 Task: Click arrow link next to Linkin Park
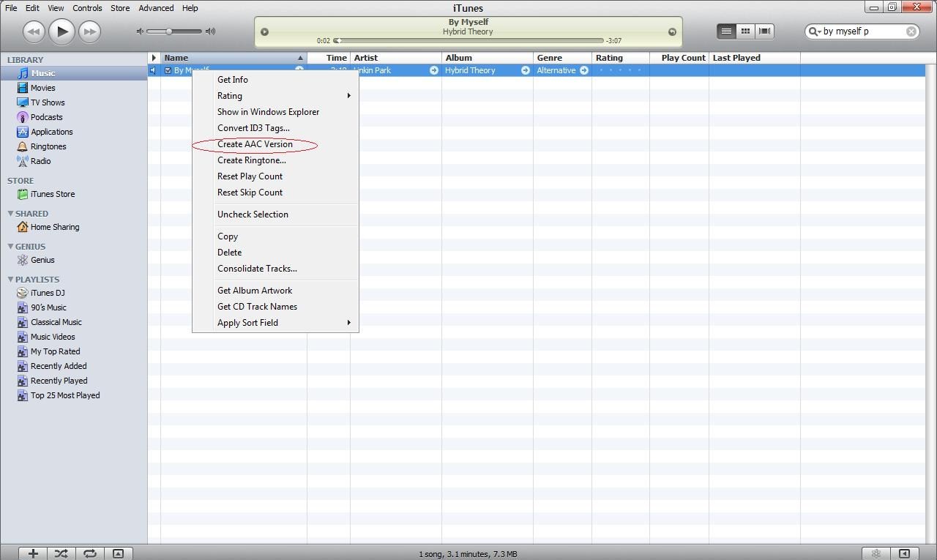point(433,70)
